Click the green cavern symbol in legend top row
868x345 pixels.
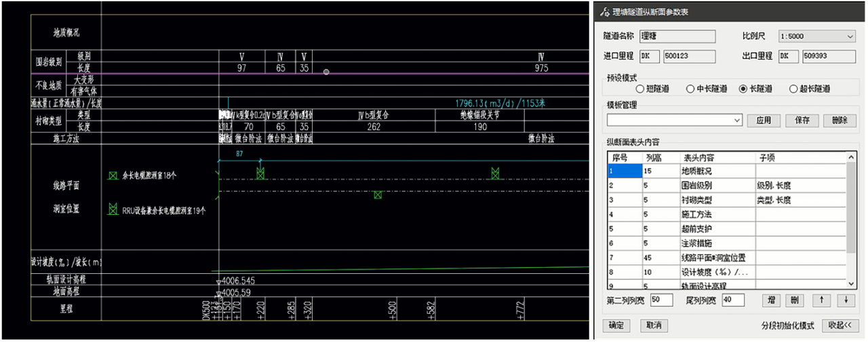click(x=113, y=176)
